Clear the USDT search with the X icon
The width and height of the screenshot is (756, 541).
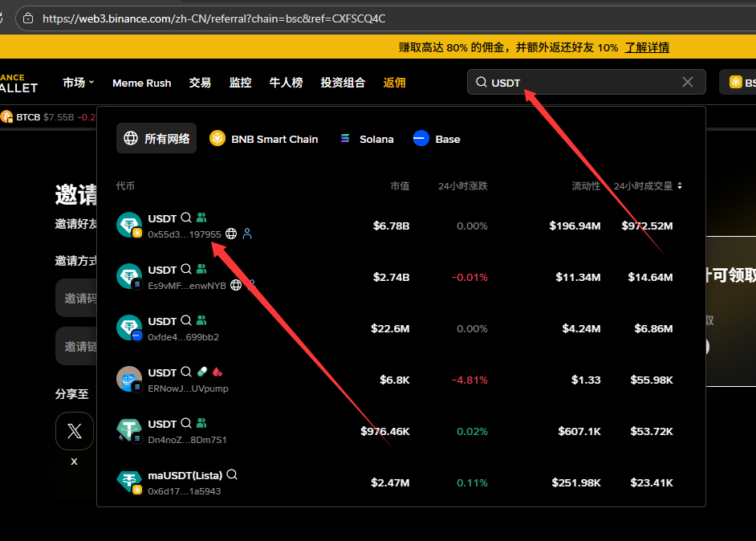tap(688, 82)
